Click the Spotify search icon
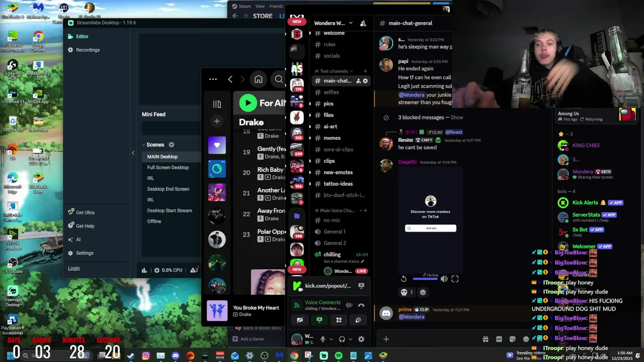Viewport: 644px width, 362px height. 279,79
